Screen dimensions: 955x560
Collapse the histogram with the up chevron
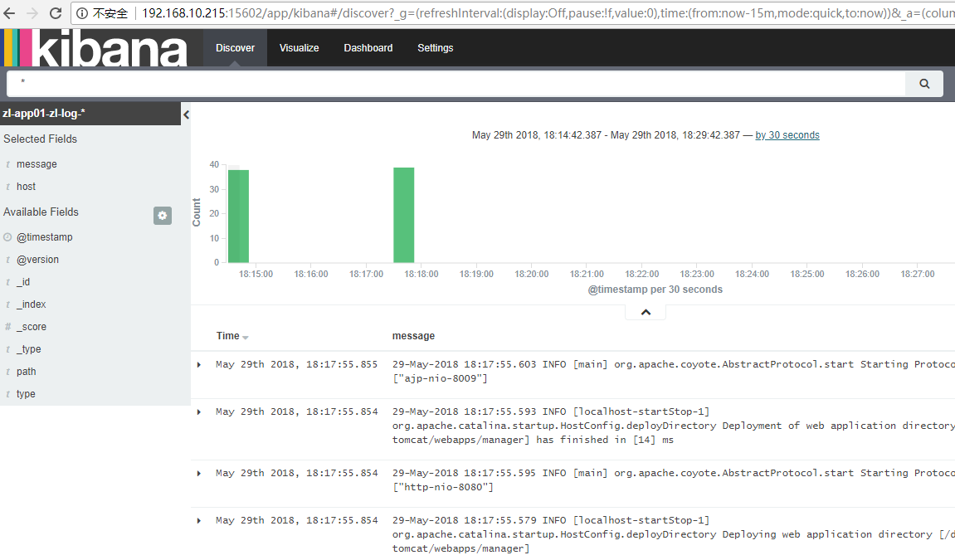coord(646,312)
